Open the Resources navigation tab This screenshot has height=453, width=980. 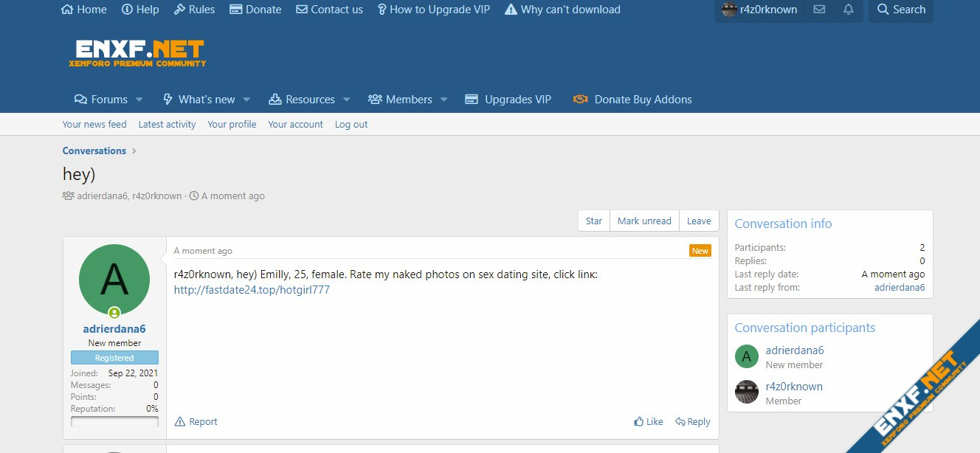click(302, 100)
